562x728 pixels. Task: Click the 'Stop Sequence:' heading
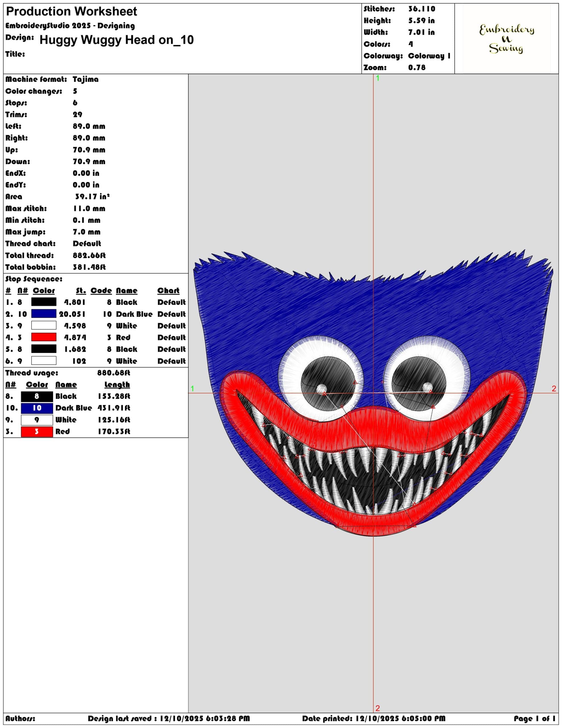click(34, 279)
